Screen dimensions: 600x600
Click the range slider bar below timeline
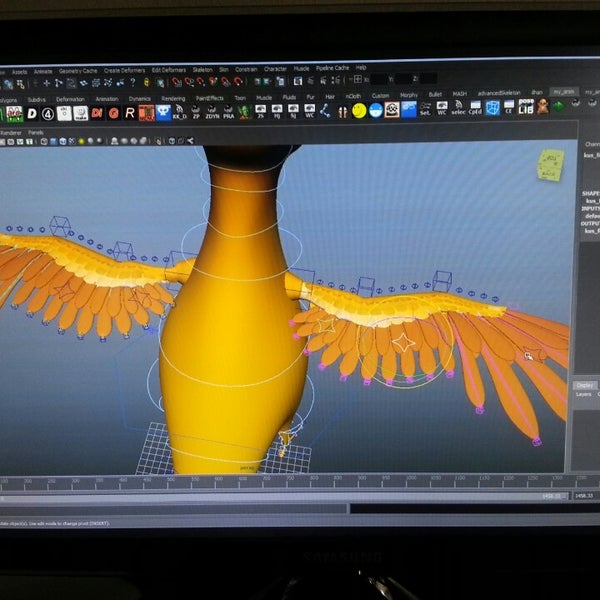click(x=285, y=498)
